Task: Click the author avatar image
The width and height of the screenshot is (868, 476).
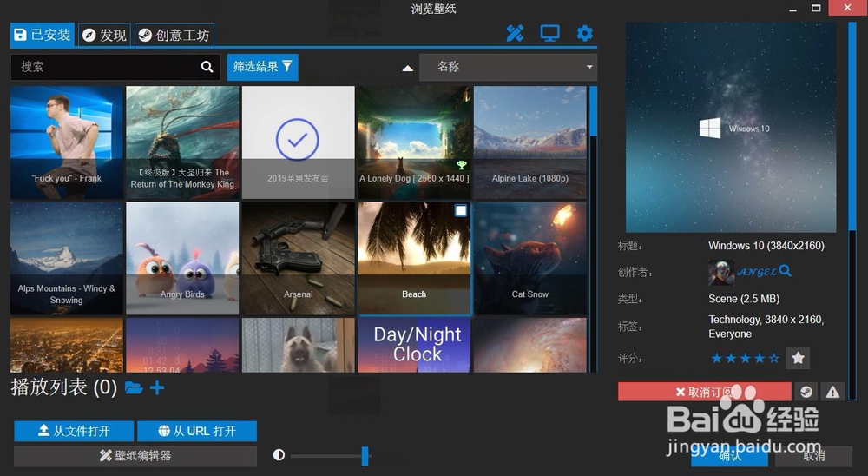Action: click(720, 272)
